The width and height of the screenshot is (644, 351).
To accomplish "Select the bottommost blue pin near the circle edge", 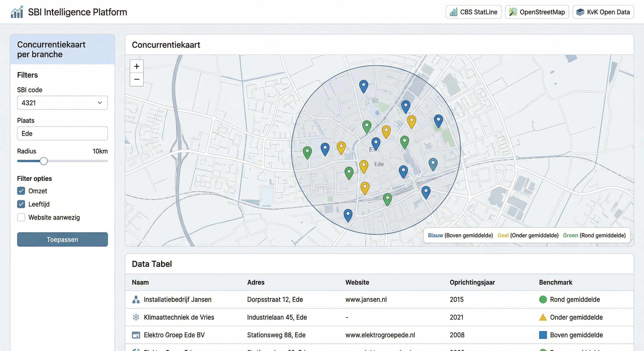I will click(x=348, y=215).
